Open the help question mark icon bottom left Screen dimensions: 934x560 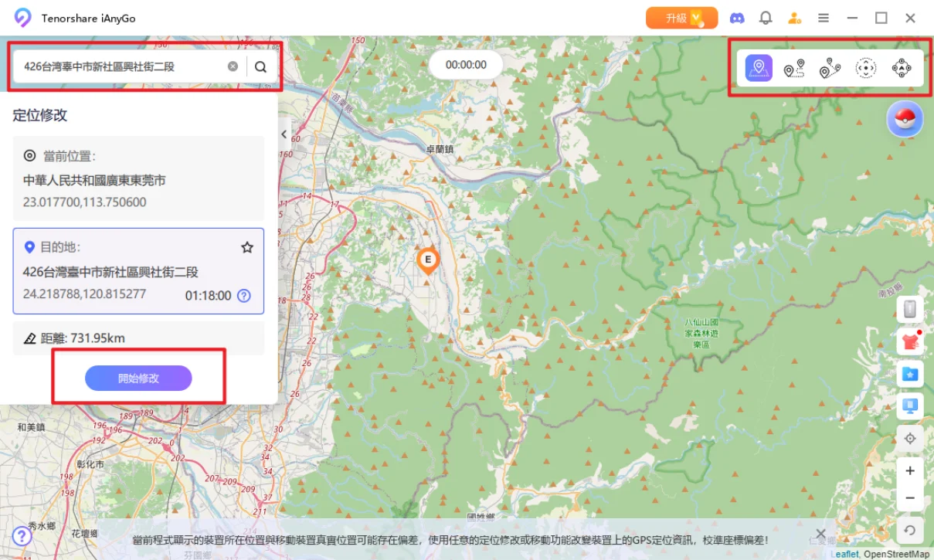(22, 535)
